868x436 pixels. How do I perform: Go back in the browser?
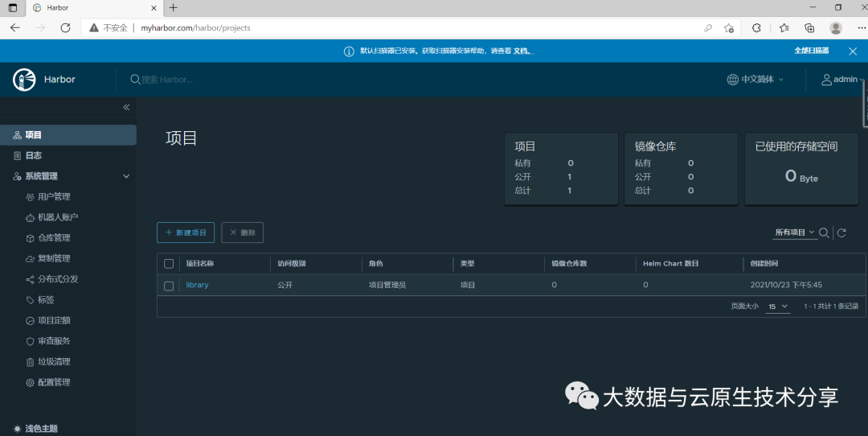[x=15, y=27]
